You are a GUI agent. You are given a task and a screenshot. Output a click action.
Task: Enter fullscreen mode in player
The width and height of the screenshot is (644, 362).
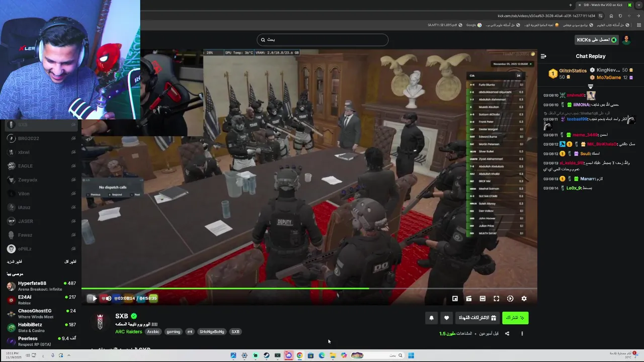click(496, 299)
